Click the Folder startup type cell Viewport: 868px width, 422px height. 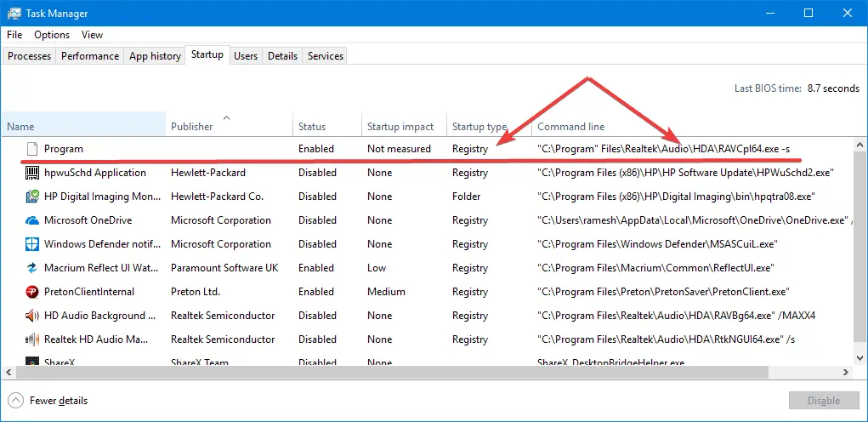click(466, 196)
